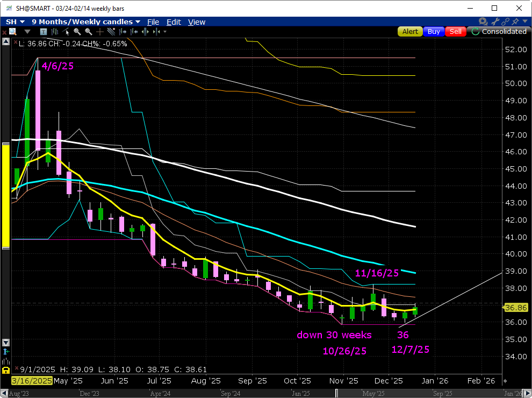
Task: Click the yellow vertical range slider on left
Action: tap(5, 195)
